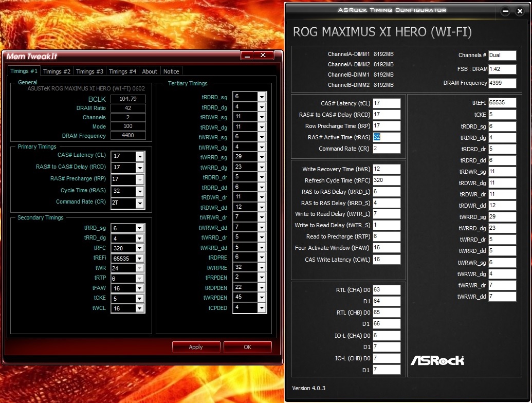Open the tCKE dropdown in Mem TweakIt

point(140,298)
